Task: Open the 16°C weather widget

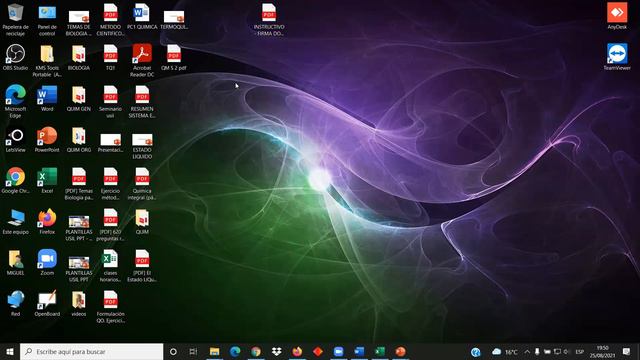Action: click(505, 352)
